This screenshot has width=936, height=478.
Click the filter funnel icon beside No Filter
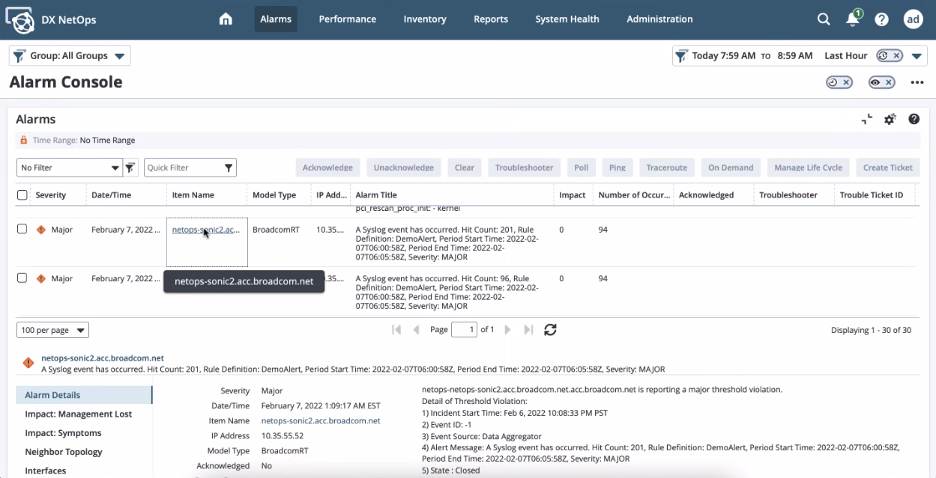coord(129,168)
